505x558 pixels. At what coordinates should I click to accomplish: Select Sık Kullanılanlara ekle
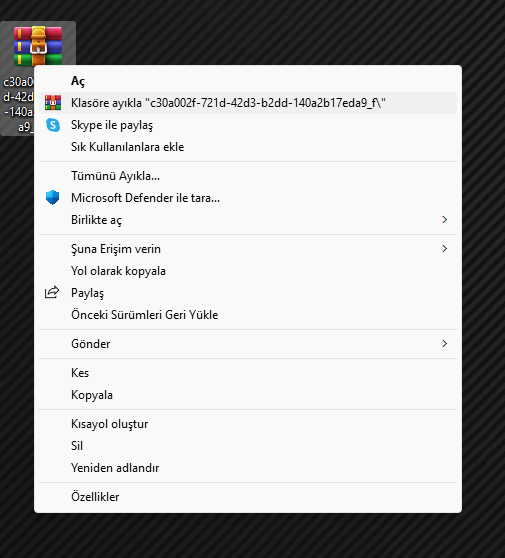(x=248, y=147)
